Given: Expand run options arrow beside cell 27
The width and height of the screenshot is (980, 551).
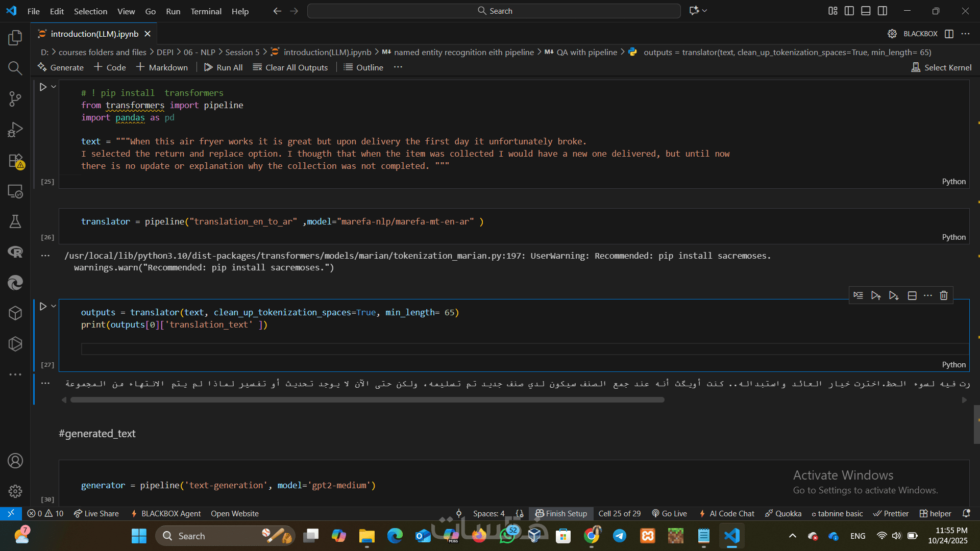Looking at the screenshot, I should pyautogui.click(x=54, y=306).
